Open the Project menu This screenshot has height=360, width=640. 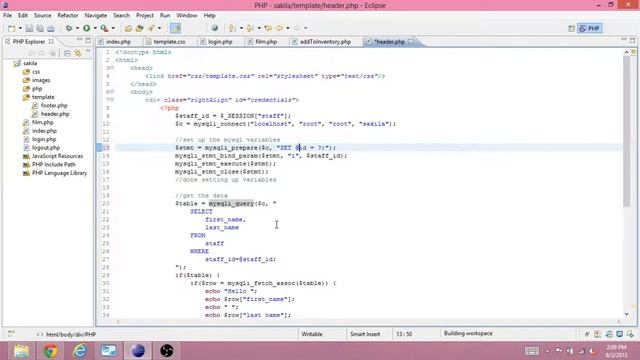145,15
